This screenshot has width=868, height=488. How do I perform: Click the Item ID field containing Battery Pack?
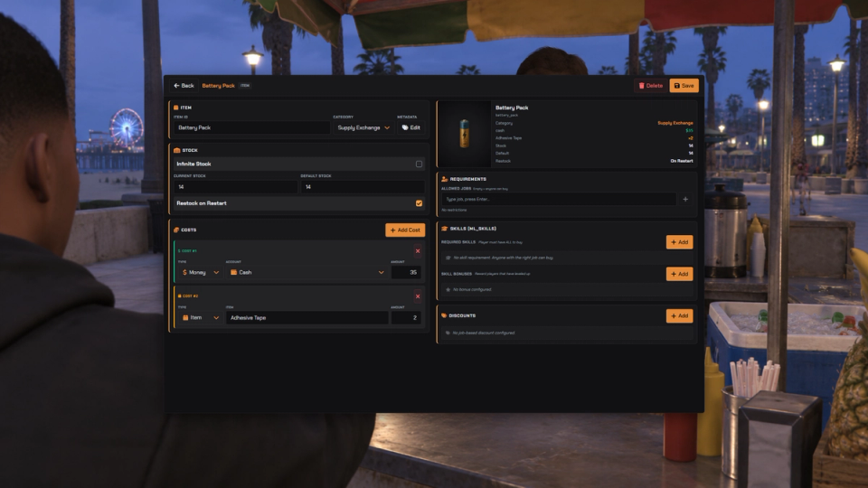click(251, 127)
